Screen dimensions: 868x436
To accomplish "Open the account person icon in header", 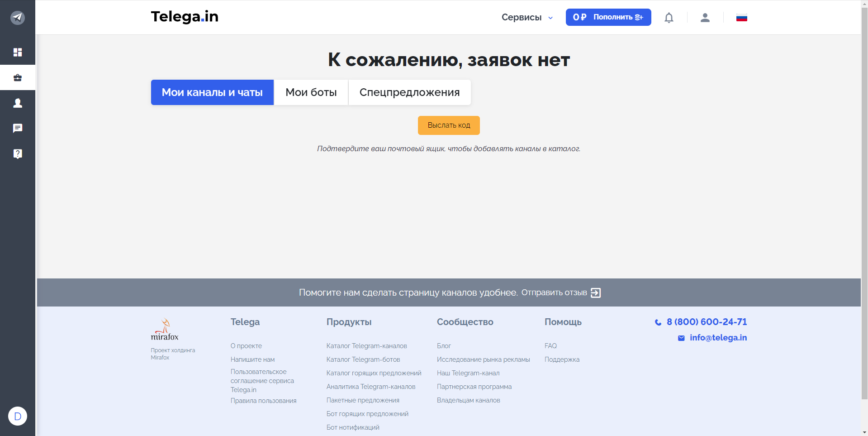I will tap(705, 18).
